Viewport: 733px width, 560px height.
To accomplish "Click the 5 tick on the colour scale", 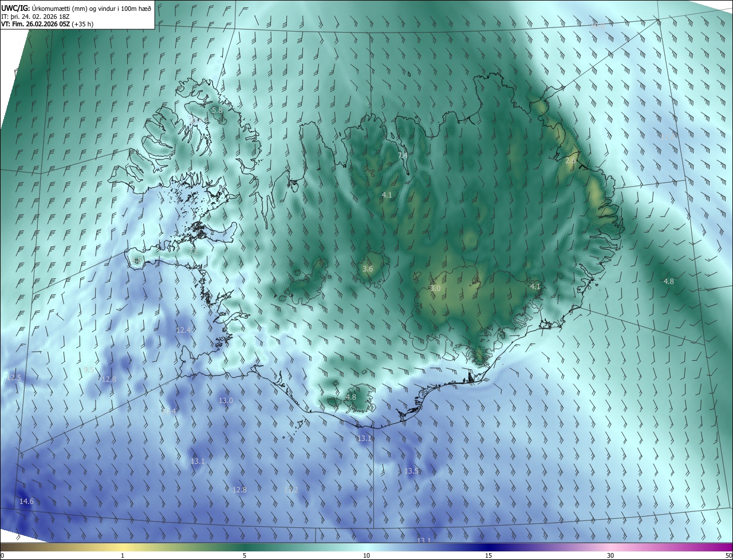I will pos(245,555).
